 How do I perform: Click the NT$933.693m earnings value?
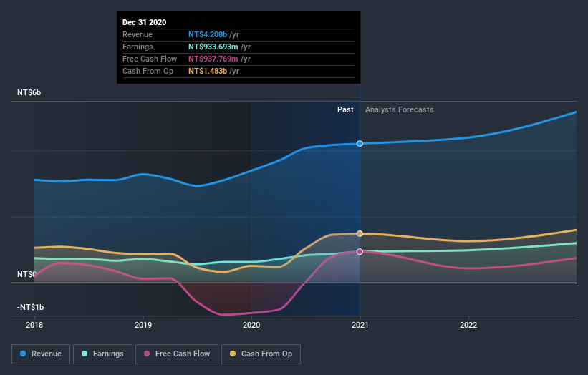[213, 47]
